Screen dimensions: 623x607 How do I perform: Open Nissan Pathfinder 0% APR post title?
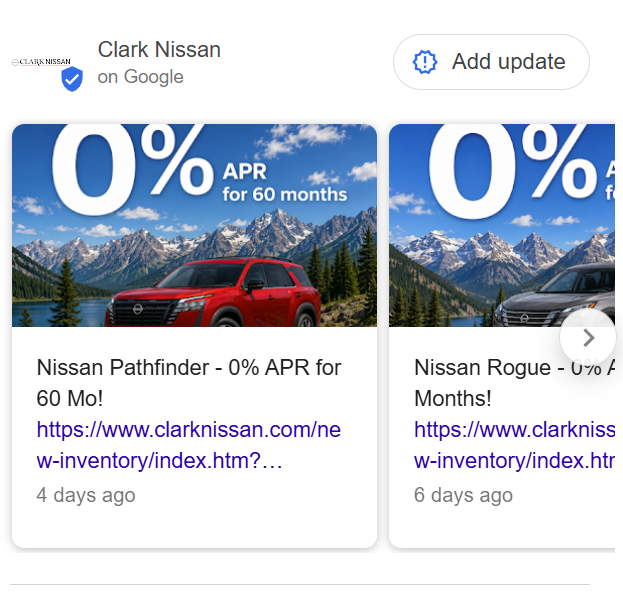(x=189, y=383)
